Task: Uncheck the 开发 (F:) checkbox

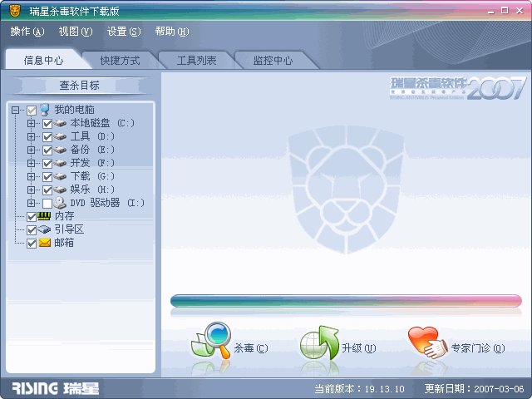Action: pos(47,164)
